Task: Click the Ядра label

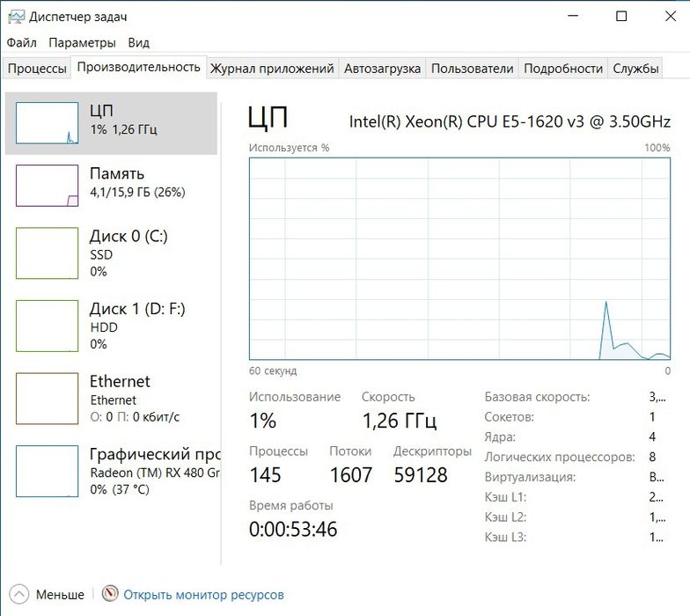Action: pos(500,436)
